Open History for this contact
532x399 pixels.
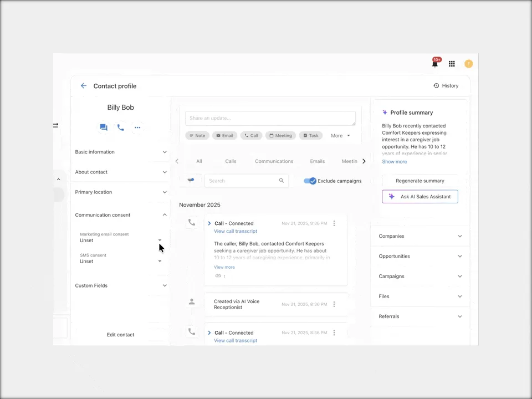point(446,86)
